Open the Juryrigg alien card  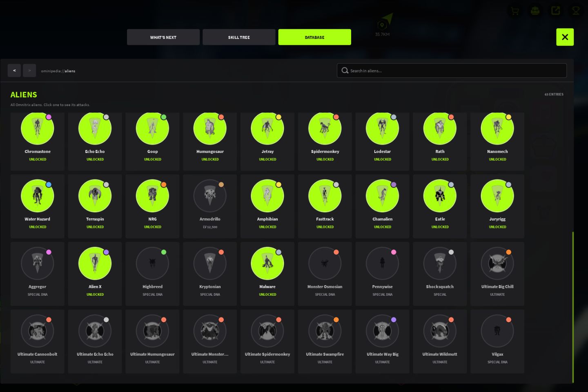click(497, 206)
